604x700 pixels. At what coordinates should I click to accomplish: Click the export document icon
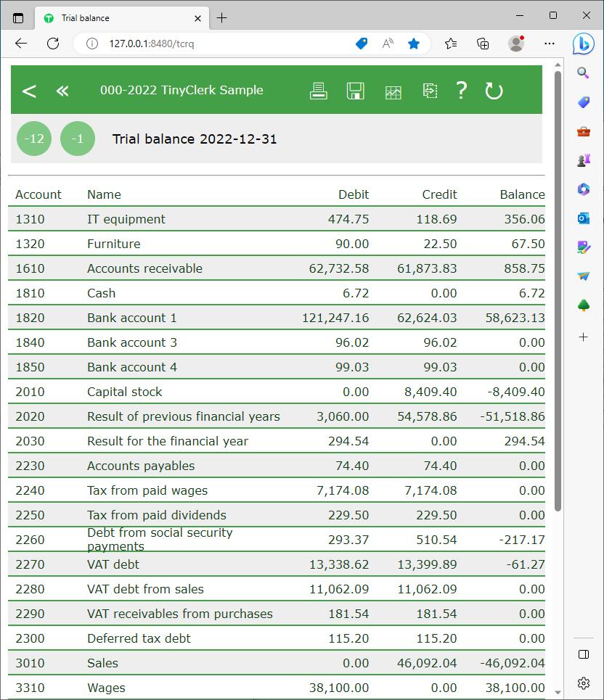[x=430, y=91]
